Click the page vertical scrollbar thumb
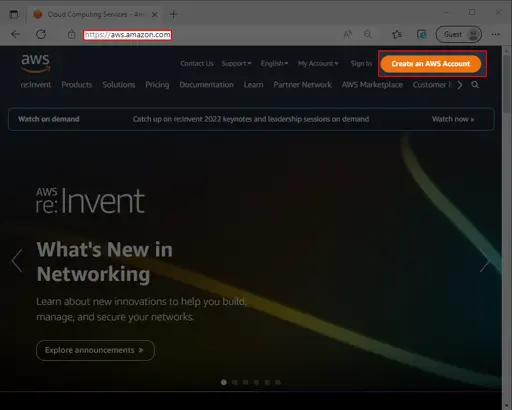The image size is (512, 410). click(507, 85)
